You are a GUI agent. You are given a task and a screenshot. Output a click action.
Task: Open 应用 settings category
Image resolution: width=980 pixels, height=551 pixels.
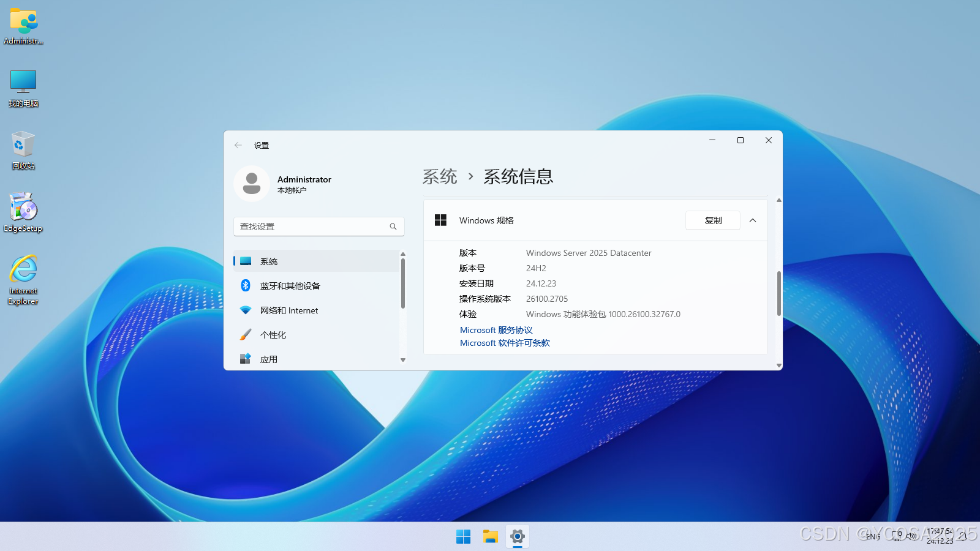(x=317, y=359)
